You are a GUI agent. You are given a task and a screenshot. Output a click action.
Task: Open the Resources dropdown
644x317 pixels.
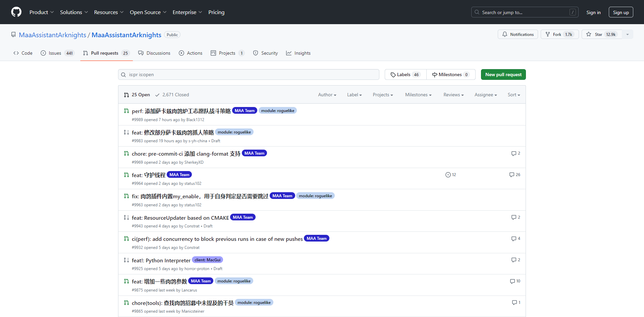coord(109,12)
